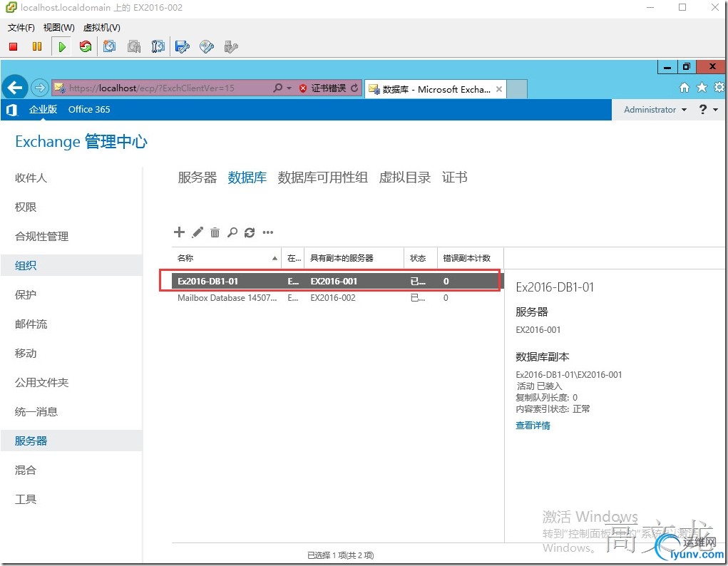Click the USB device toolbar icon
This screenshot has width=728, height=566.
231,46
